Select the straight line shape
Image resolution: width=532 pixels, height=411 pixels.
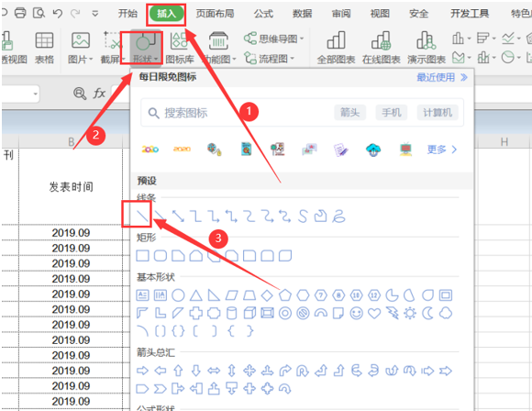142,216
